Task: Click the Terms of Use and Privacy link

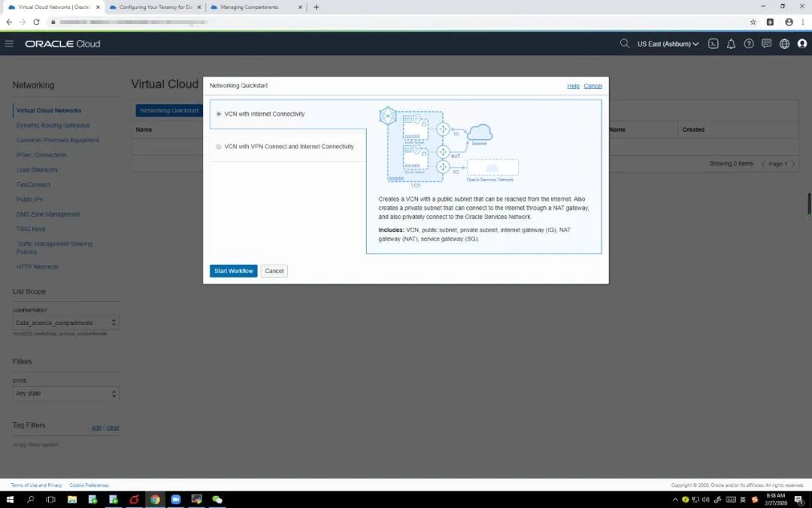Action: click(36, 485)
